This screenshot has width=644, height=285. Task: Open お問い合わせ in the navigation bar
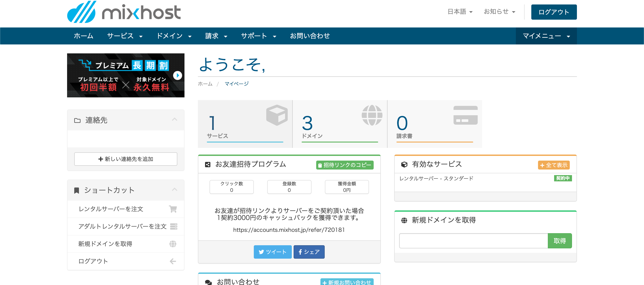click(310, 36)
